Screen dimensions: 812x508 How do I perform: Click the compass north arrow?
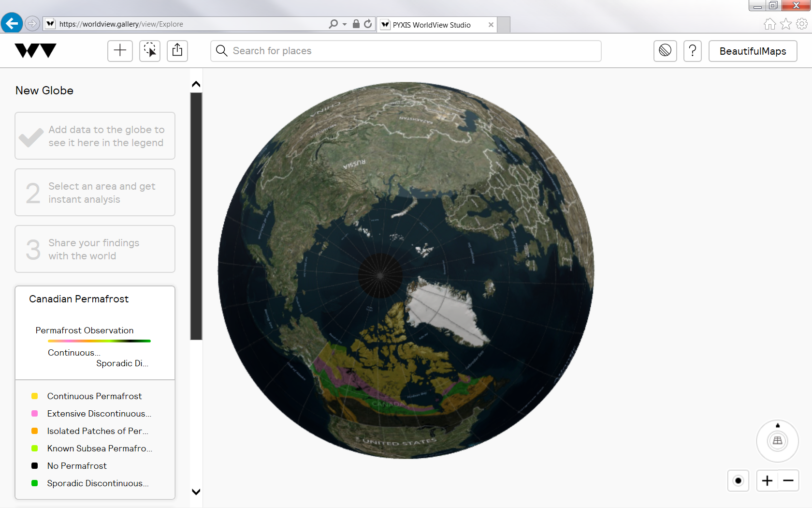778,425
